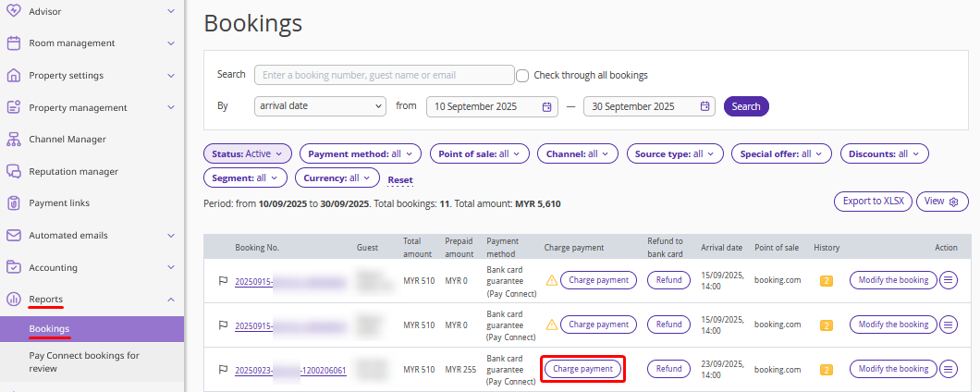Click the Reset filters link

coord(400,179)
